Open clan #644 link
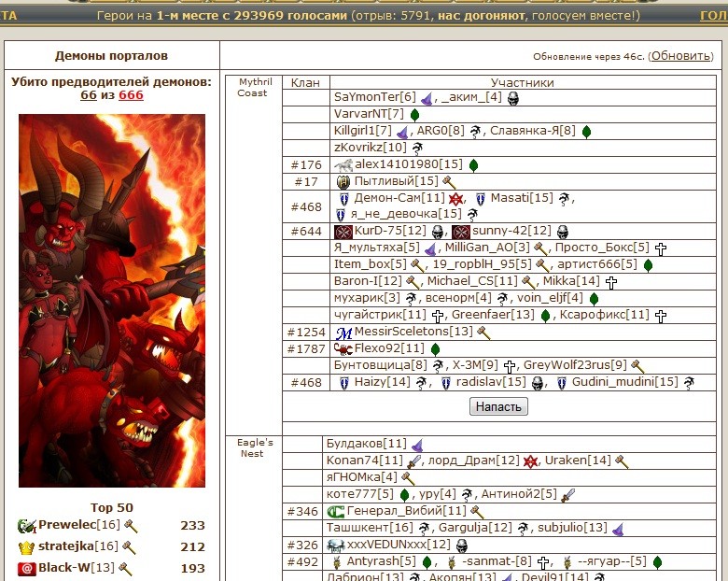Image resolution: width=728 pixels, height=581 pixels. [306, 232]
